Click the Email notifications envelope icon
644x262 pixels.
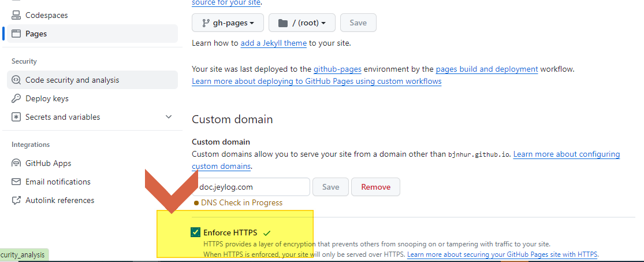16,182
